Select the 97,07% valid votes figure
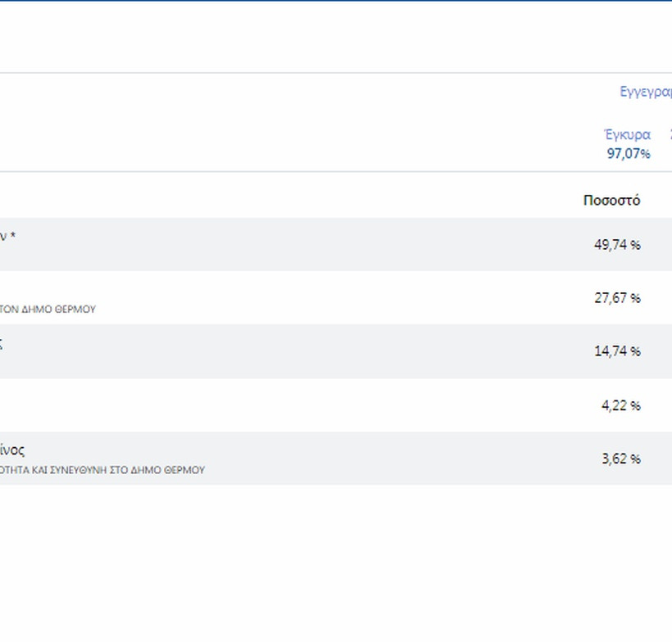This screenshot has width=672, height=642. pyautogui.click(x=629, y=153)
